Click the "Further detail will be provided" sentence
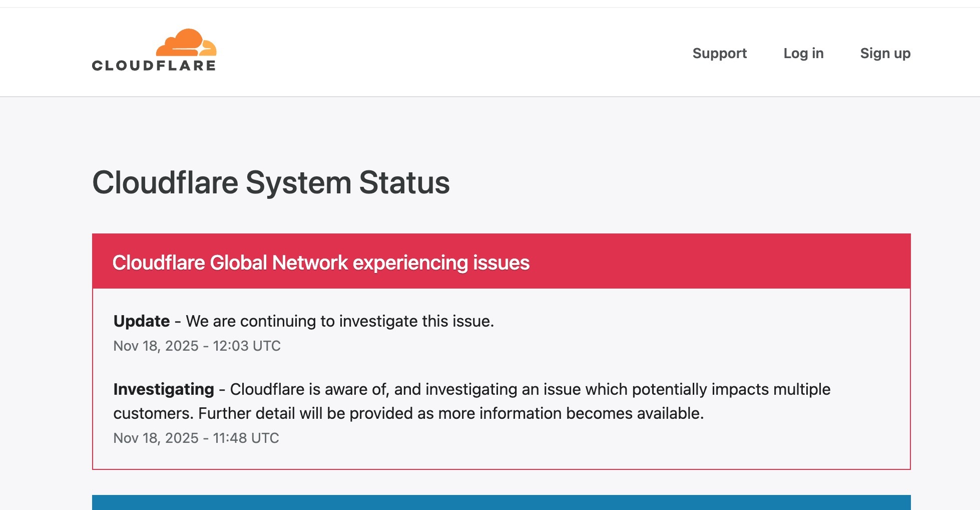Image resolution: width=980 pixels, height=510 pixels. (x=450, y=413)
